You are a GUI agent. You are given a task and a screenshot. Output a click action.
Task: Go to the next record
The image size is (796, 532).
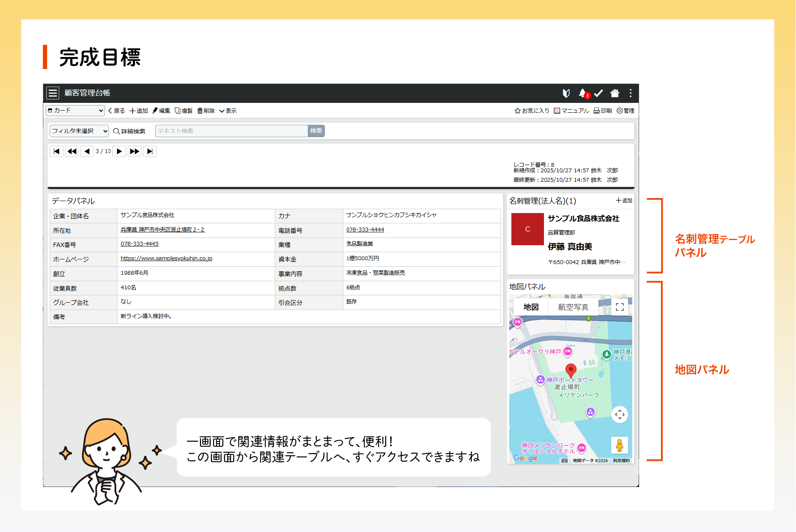119,151
